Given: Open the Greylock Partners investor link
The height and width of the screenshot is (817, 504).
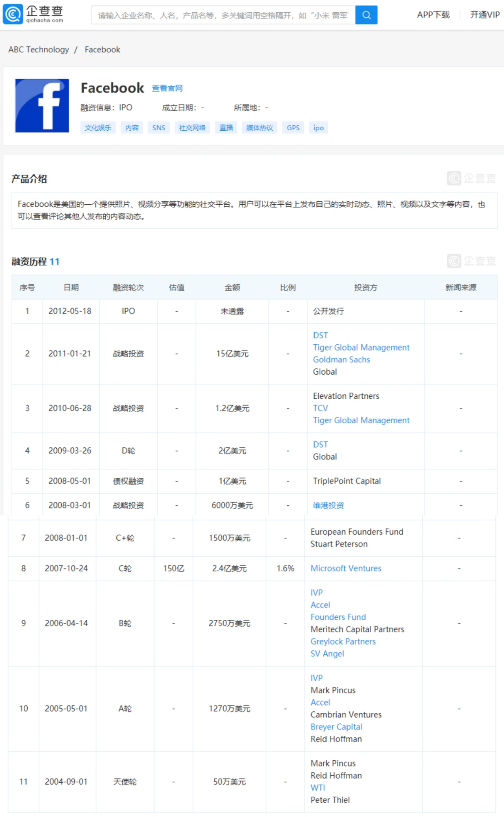Looking at the screenshot, I should click(343, 641).
